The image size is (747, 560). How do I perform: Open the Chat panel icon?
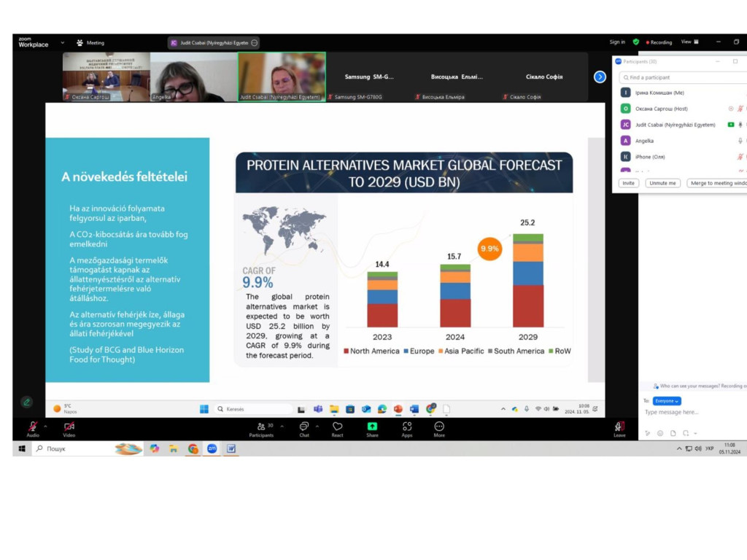304,427
